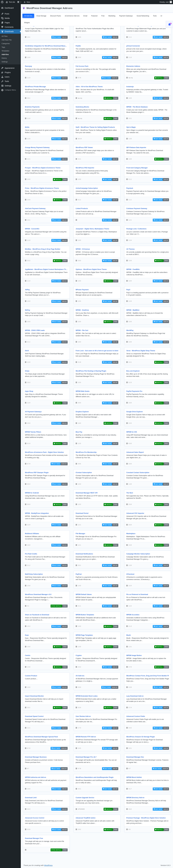The height and width of the screenshot is (868, 173).
Task: Open the Widgets tab
Action: coord(27,23)
